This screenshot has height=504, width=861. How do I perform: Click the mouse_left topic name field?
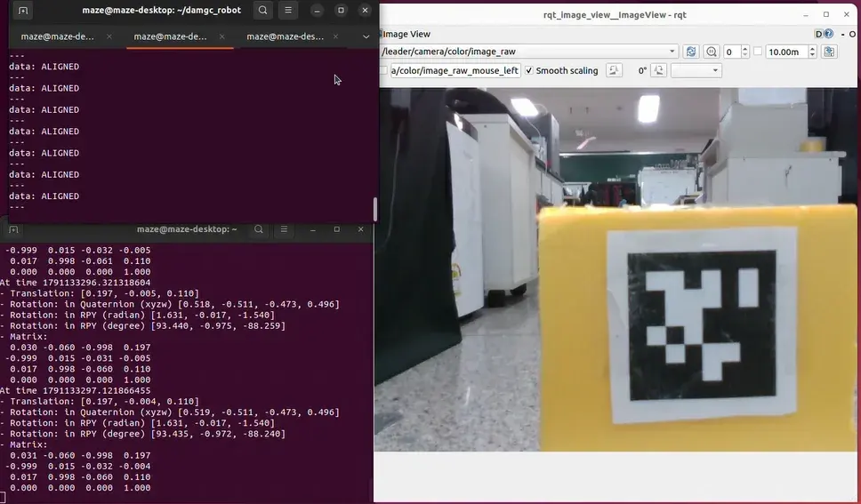(x=455, y=71)
